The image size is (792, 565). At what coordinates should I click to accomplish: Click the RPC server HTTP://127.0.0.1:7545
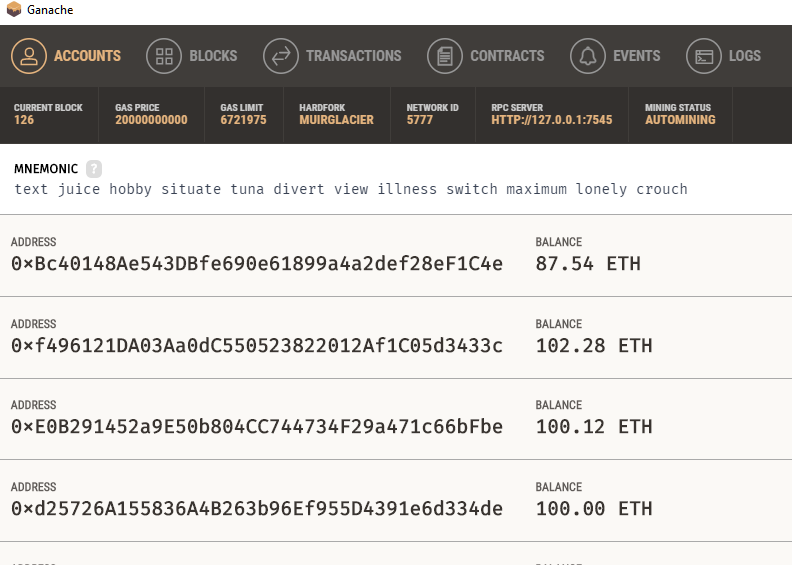pos(552,120)
